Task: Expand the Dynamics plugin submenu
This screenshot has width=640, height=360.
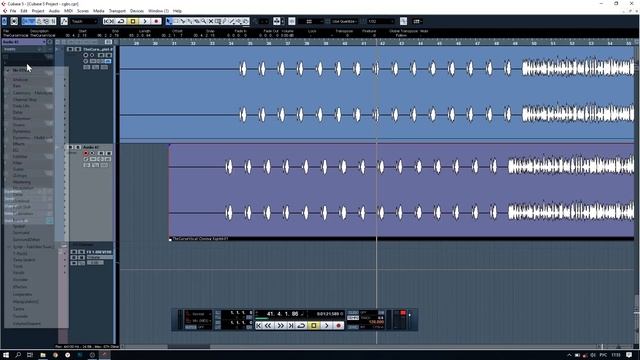Action: [35, 131]
